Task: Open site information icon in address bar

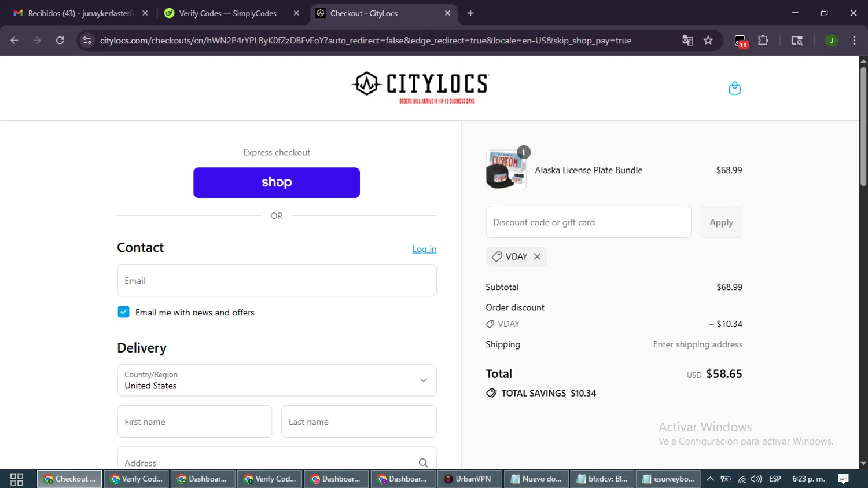Action: pyautogui.click(x=87, y=41)
